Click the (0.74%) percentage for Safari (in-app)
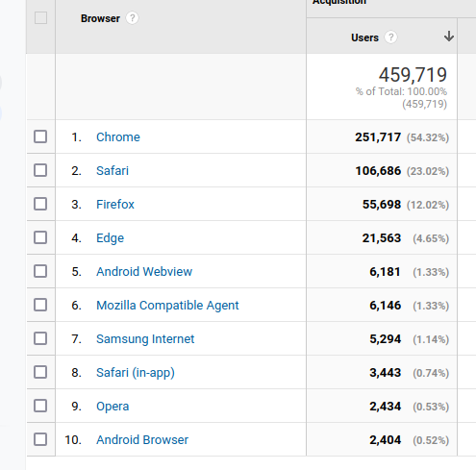Screen dimensions: 476x470 (431, 373)
